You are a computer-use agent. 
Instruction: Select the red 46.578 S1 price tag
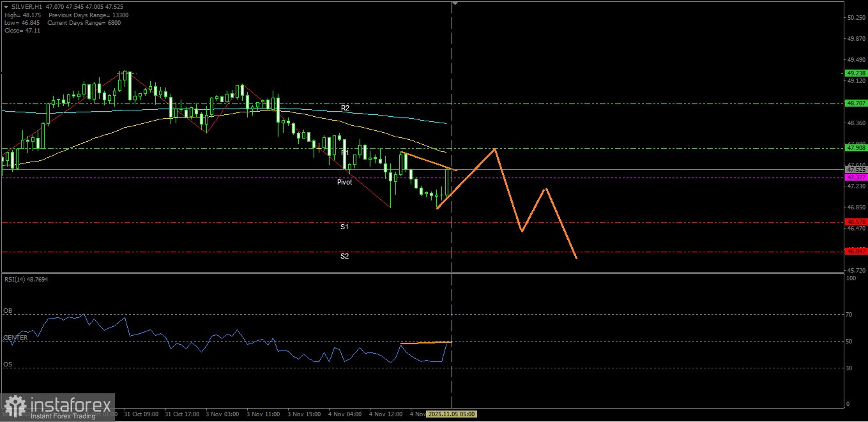click(x=855, y=222)
